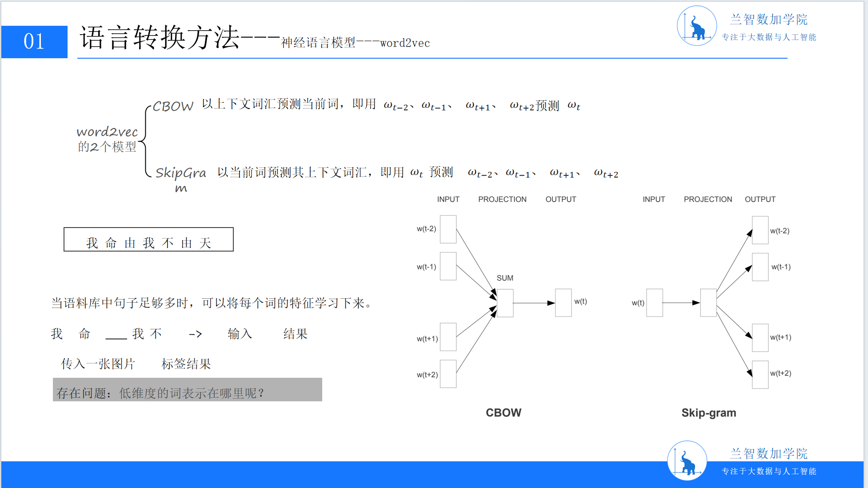Click the CBOW output box labeled w(t)
This screenshot has width=868, height=488.
pyautogui.click(x=564, y=303)
